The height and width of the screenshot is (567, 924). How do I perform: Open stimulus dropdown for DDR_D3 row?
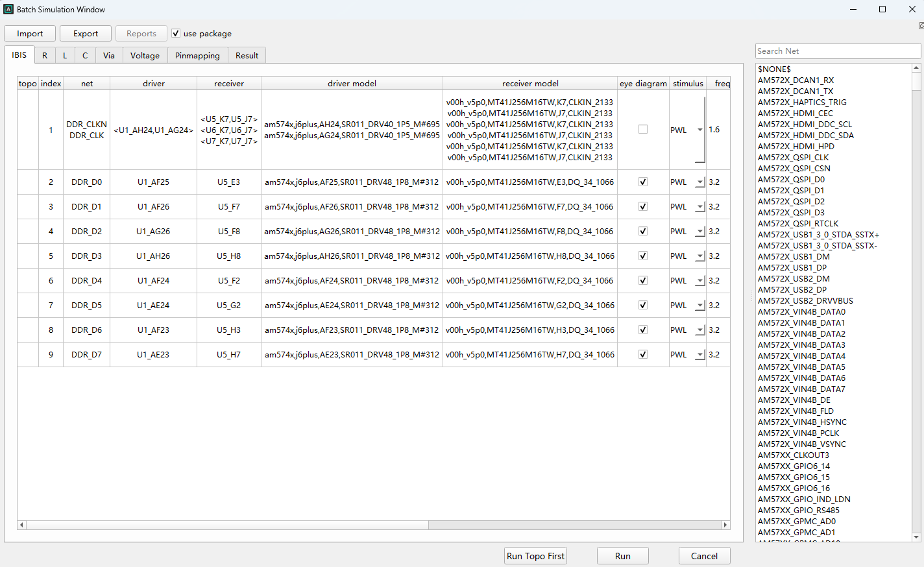point(699,256)
